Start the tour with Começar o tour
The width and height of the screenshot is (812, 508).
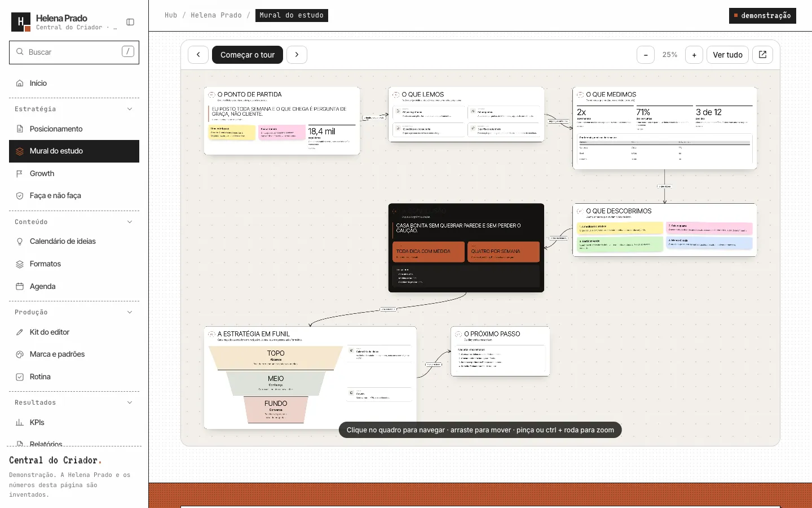click(248, 55)
